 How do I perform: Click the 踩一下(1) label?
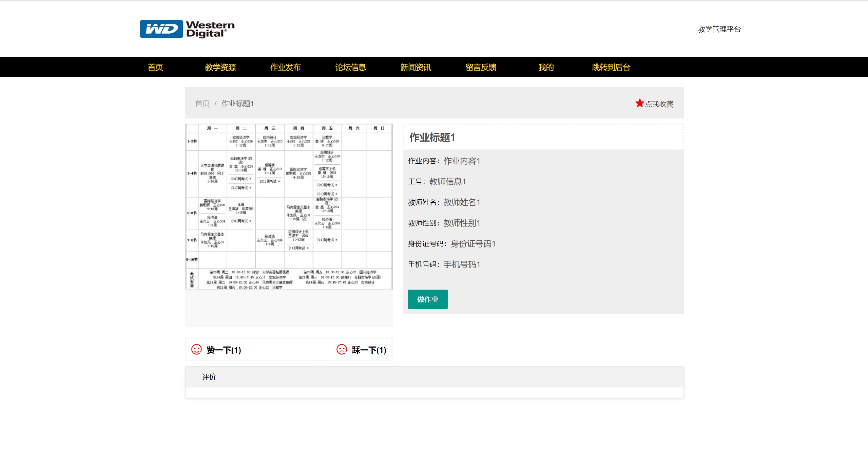tap(369, 350)
